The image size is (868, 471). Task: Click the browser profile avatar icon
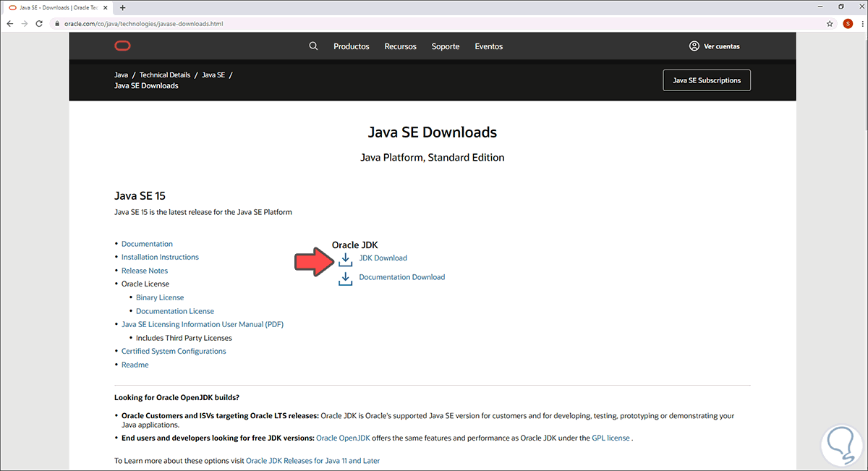pos(847,23)
